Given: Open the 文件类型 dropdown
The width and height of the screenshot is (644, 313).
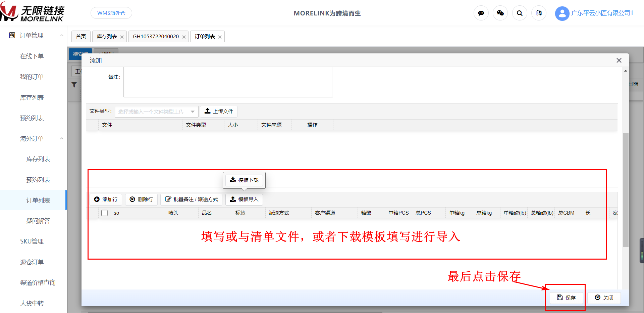Looking at the screenshot, I should click(x=156, y=111).
